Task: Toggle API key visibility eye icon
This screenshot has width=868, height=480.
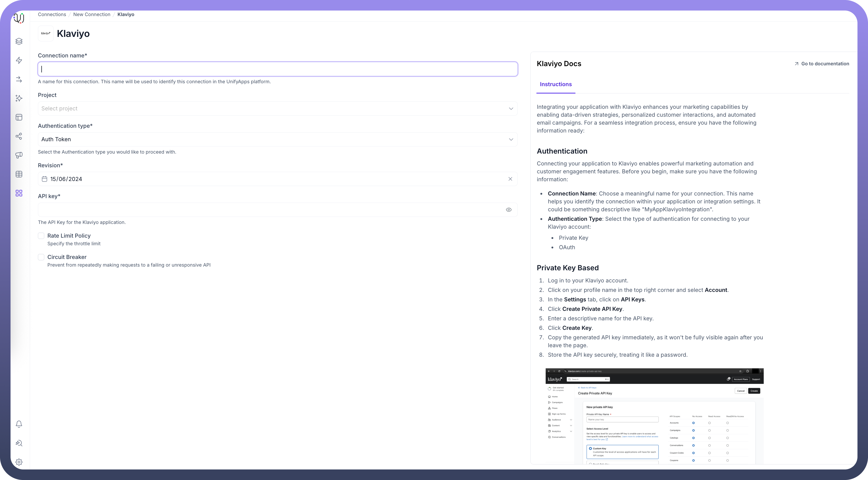Action: coord(509,210)
